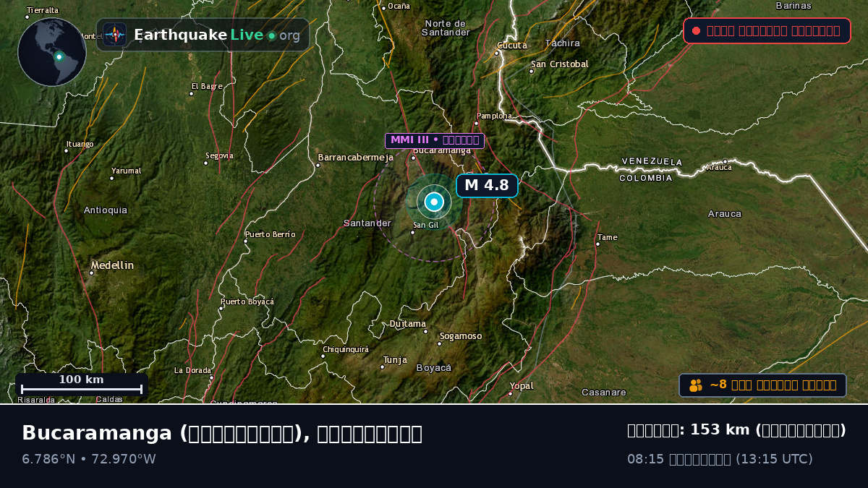The image size is (868, 488).
Task: Click the Segovia town label
Action: pyautogui.click(x=219, y=155)
